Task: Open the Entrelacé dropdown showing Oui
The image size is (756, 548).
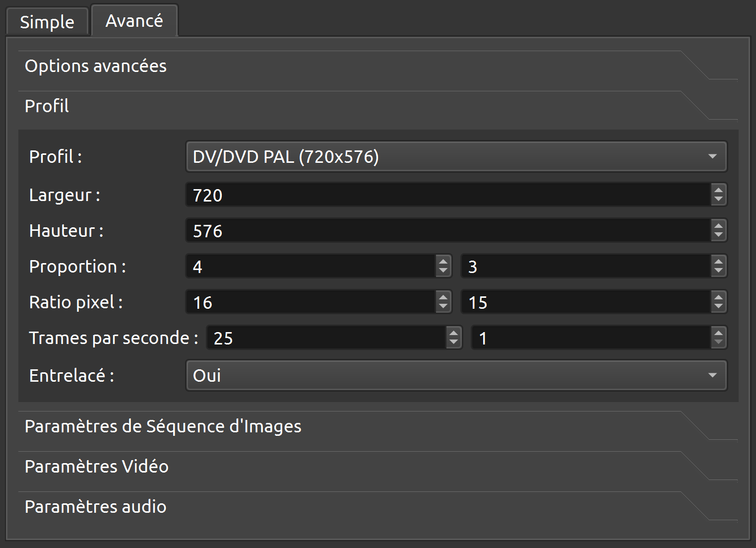Action: [x=456, y=376]
